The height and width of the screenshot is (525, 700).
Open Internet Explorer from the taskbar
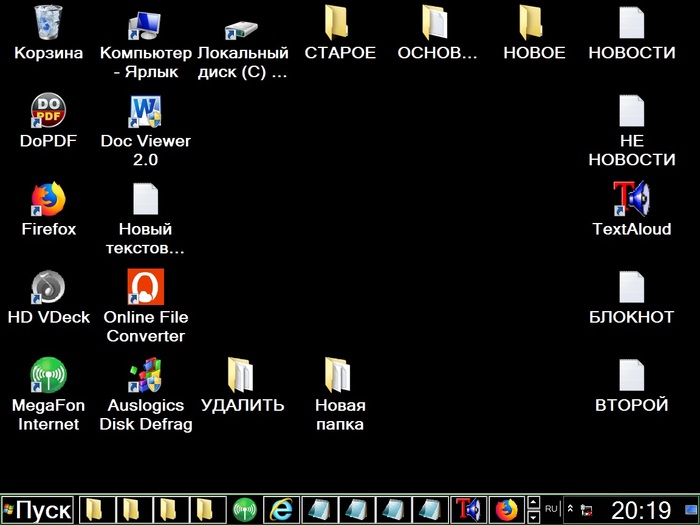pyautogui.click(x=281, y=510)
